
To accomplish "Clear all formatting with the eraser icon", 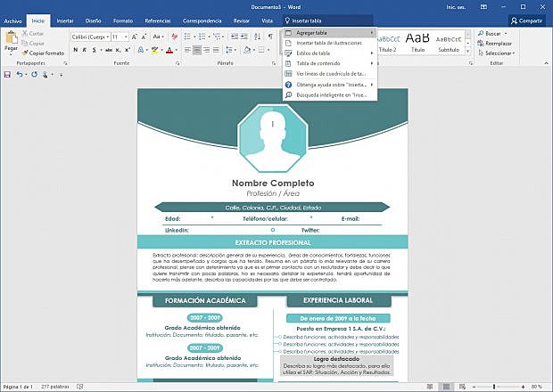I will pos(174,37).
